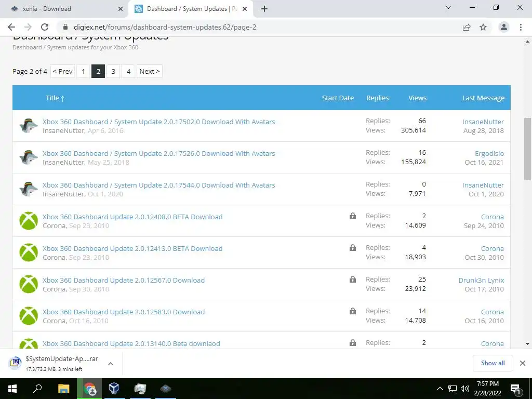Image resolution: width=532 pixels, height=399 pixels.
Task: Open the Chrome profile avatar
Action: point(504,27)
